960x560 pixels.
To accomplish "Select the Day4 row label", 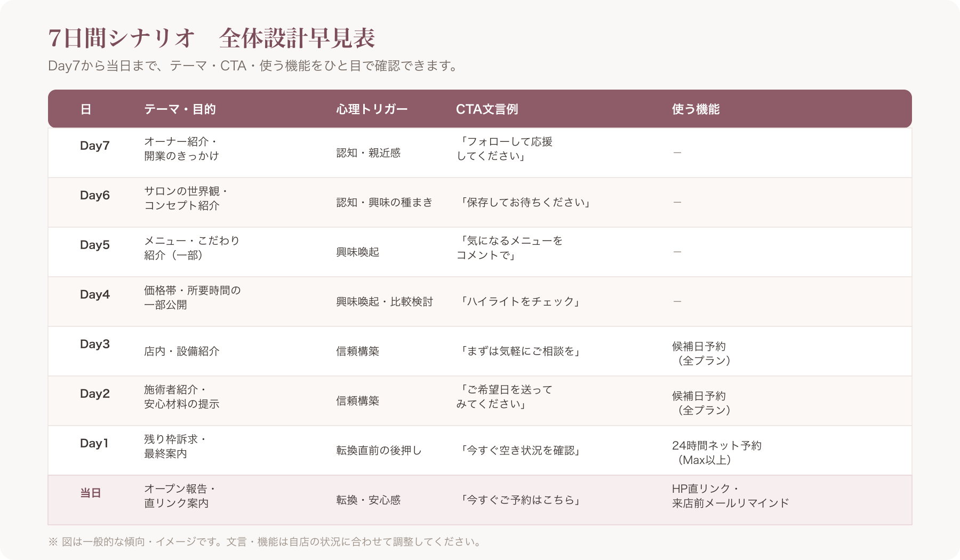I will [95, 294].
